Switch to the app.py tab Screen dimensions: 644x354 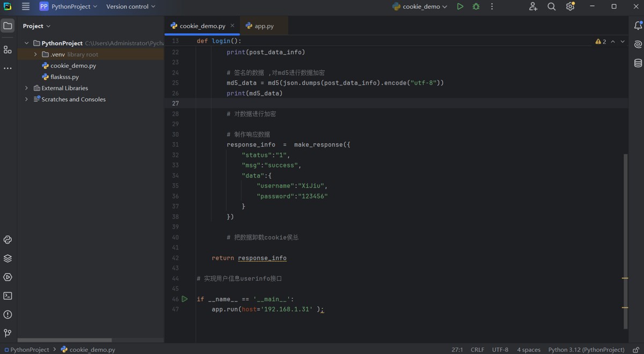click(x=264, y=26)
